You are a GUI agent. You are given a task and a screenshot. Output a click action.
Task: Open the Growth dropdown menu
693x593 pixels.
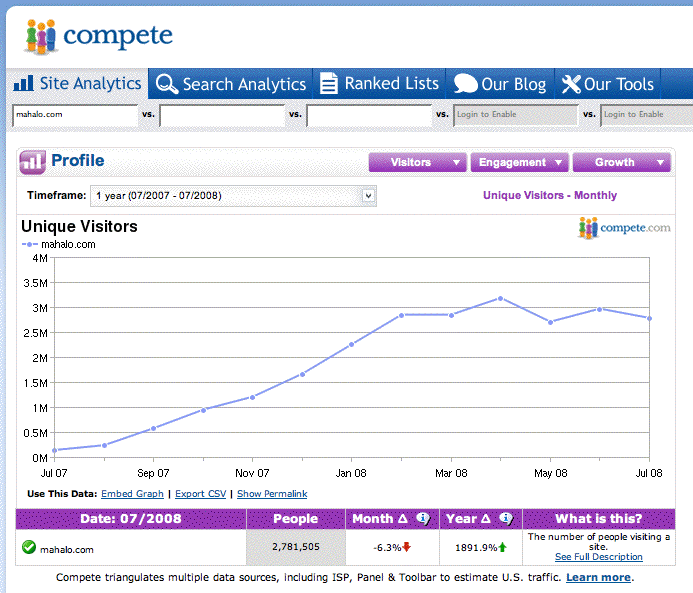click(x=621, y=162)
